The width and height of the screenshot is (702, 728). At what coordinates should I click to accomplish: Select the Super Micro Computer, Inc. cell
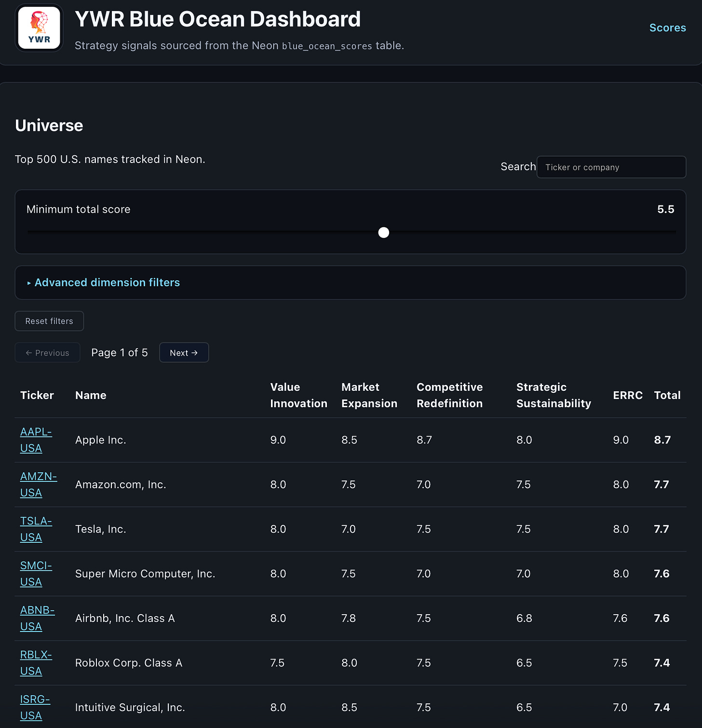click(x=145, y=574)
